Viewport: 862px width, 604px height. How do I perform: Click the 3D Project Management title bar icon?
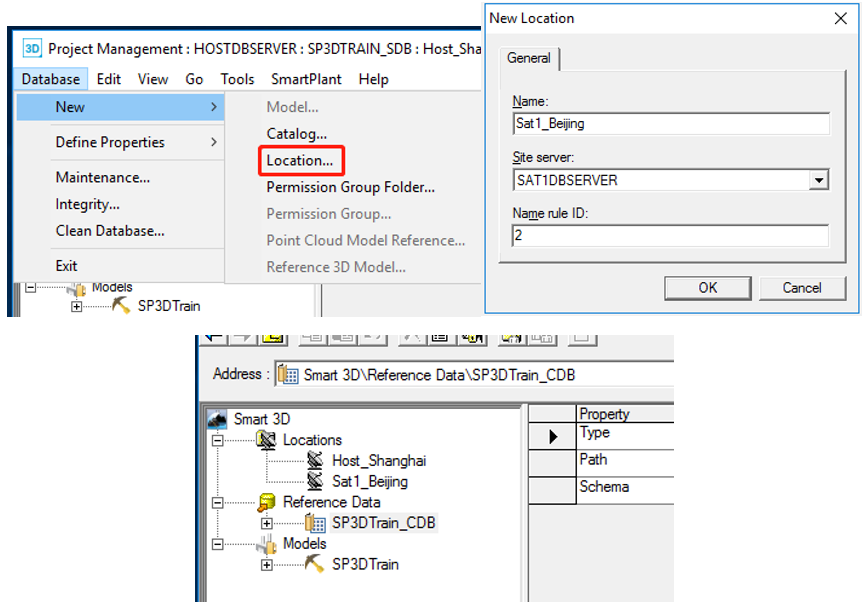click(32, 48)
